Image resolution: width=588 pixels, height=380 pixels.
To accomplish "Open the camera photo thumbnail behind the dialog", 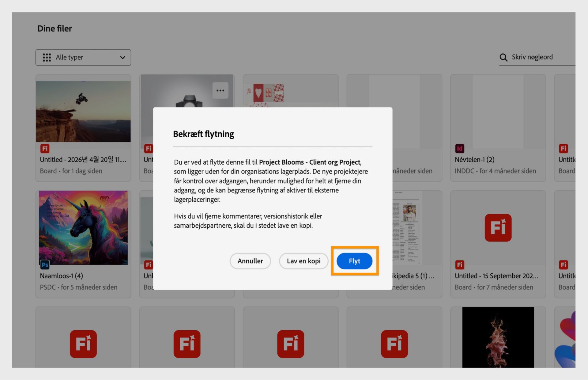I will (187, 91).
